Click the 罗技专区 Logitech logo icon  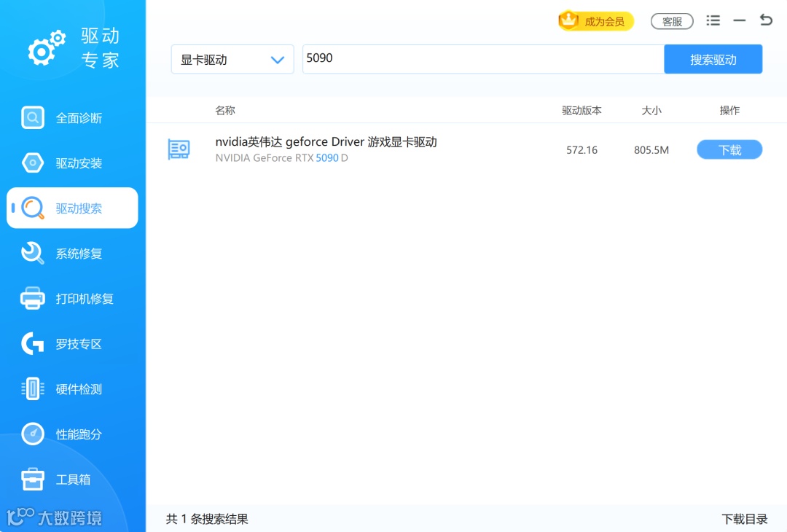(33, 344)
